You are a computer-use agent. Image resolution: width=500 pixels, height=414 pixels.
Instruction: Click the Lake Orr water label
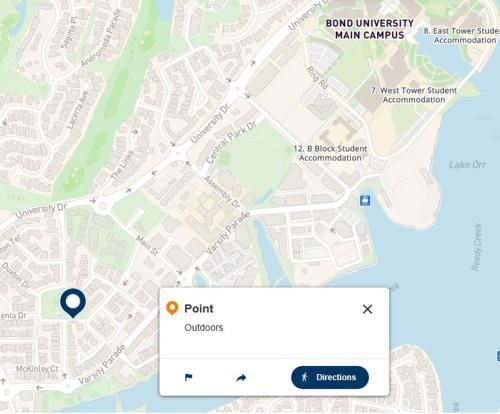click(x=467, y=164)
